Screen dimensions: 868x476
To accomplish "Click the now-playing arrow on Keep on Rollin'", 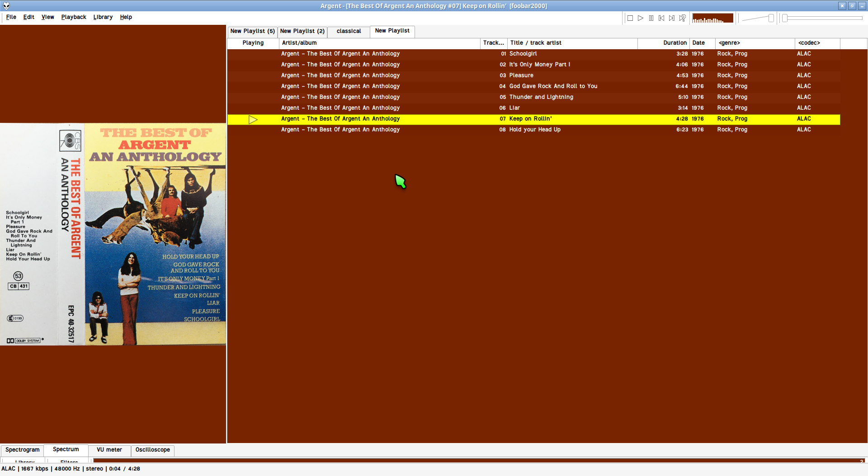I will (x=253, y=119).
